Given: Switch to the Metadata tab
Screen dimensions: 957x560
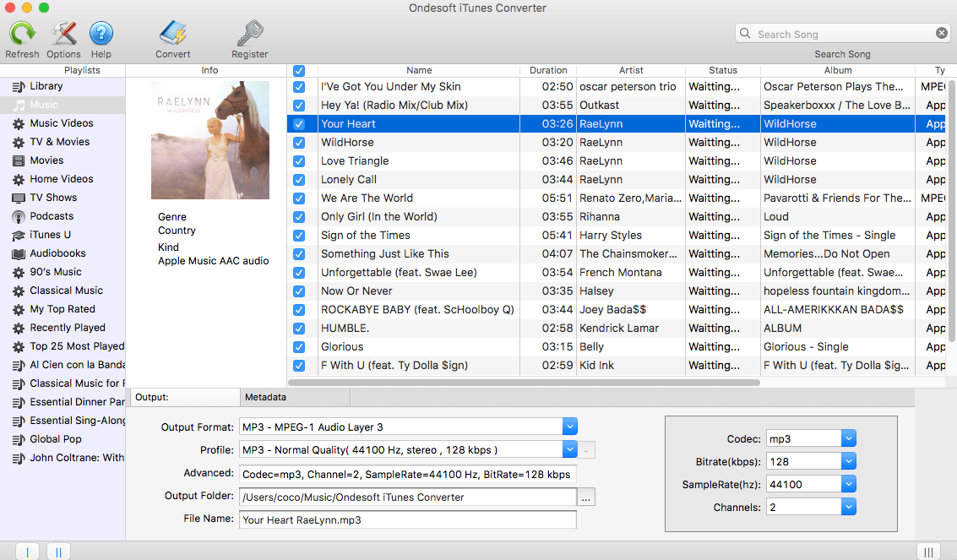Looking at the screenshot, I should (294, 396).
